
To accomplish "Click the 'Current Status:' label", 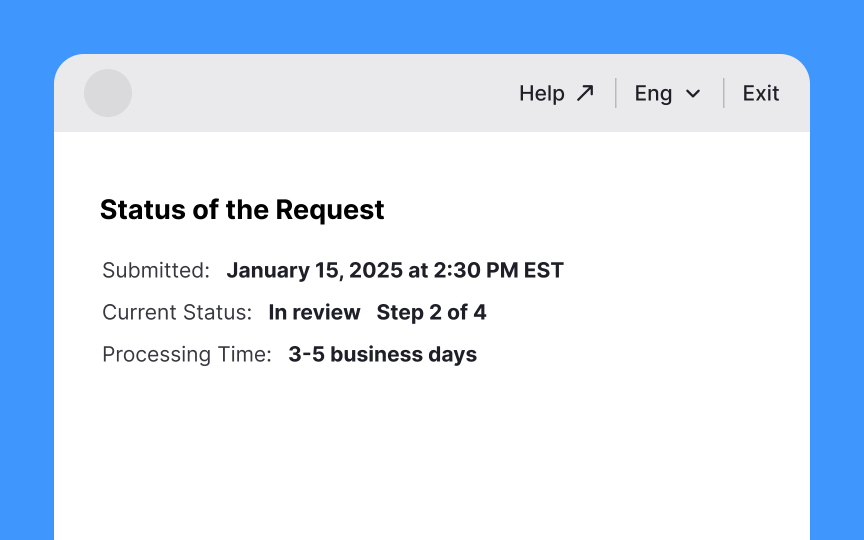I will coord(177,312).
